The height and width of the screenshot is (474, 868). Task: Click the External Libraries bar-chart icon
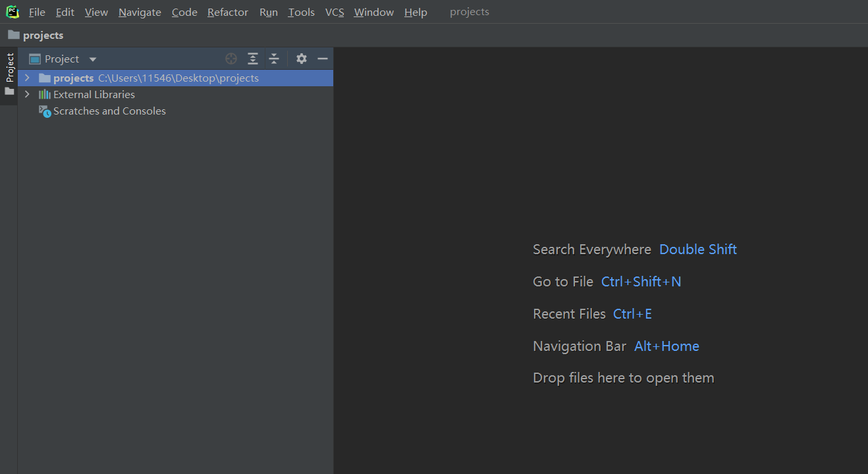click(x=45, y=94)
